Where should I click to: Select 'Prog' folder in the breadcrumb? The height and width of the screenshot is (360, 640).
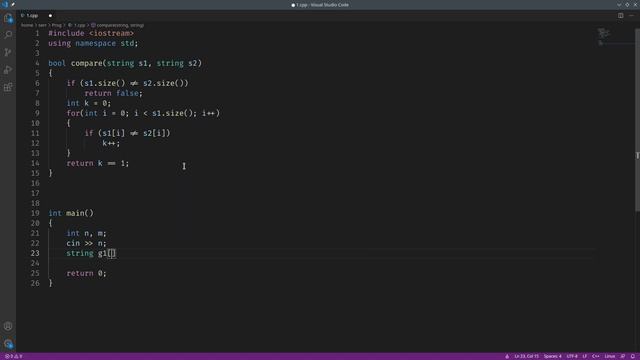(56, 25)
